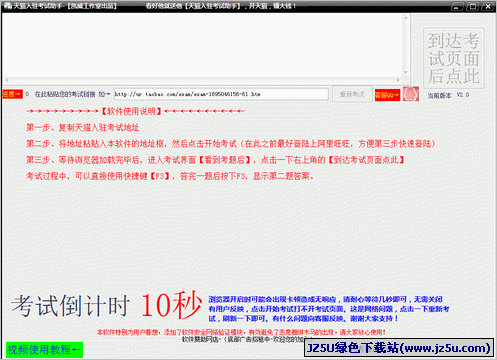Image resolution: width=497 pixels, height=360 pixels.
Task: Click the 当前版本 V2.0 version label
Action: (448, 95)
